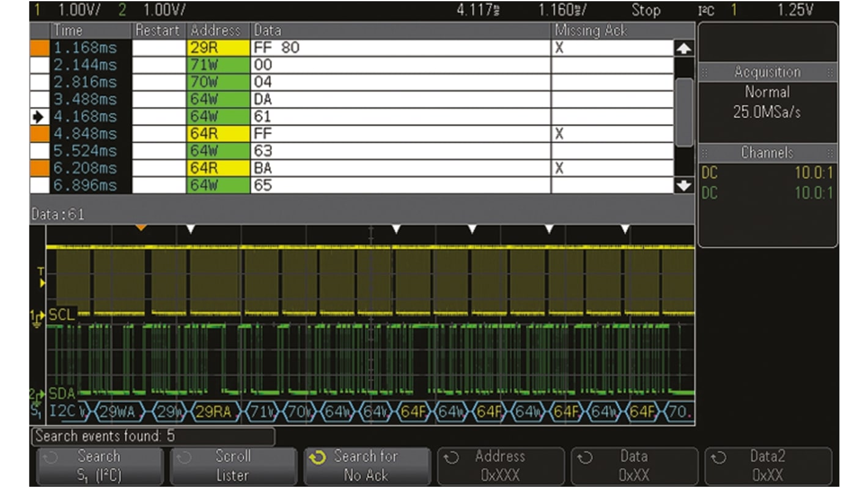Select the lister row at 5.524ms
Screen dimensions: 868x488
point(352,150)
